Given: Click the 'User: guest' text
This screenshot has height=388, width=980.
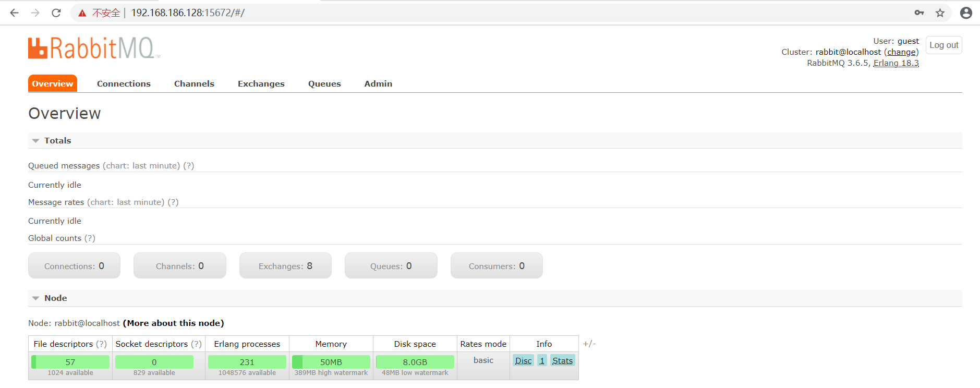Looking at the screenshot, I should [x=896, y=41].
